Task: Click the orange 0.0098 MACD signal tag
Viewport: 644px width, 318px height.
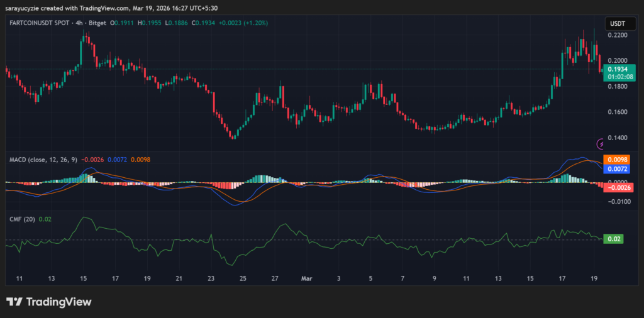Action: click(x=613, y=160)
